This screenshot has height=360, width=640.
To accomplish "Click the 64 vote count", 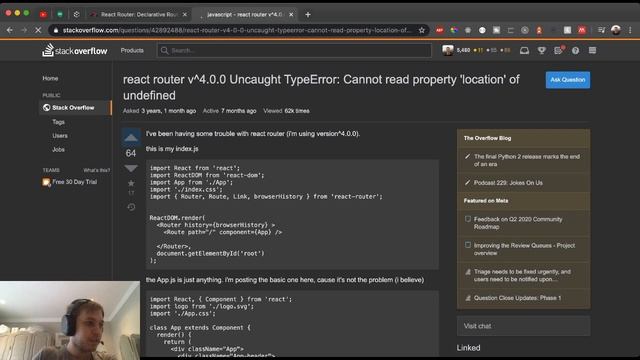I will pyautogui.click(x=131, y=153).
